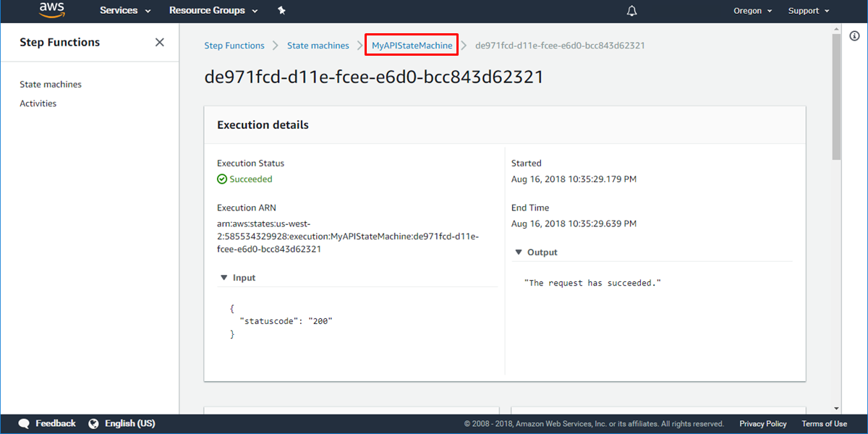
Task: Click the Succeeded status text
Action: coord(251,179)
